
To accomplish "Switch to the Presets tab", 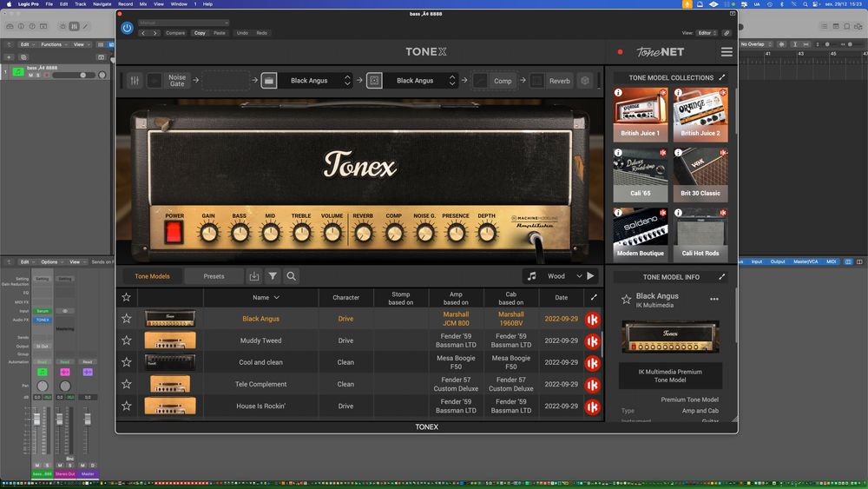I will pyautogui.click(x=214, y=276).
